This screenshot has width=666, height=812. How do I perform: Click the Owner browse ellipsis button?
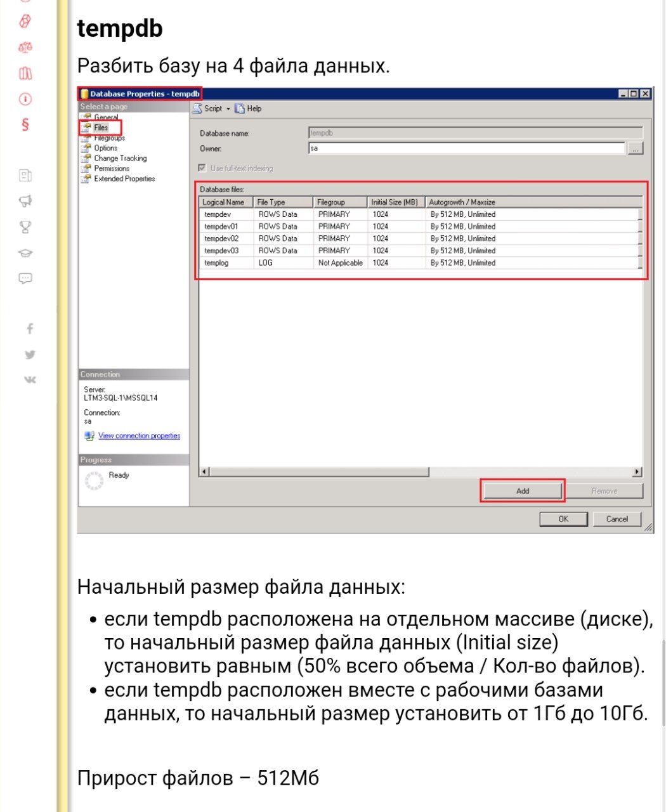pyautogui.click(x=636, y=148)
